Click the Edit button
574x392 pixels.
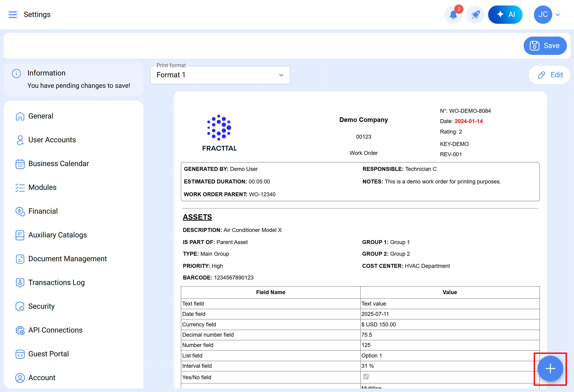point(550,75)
